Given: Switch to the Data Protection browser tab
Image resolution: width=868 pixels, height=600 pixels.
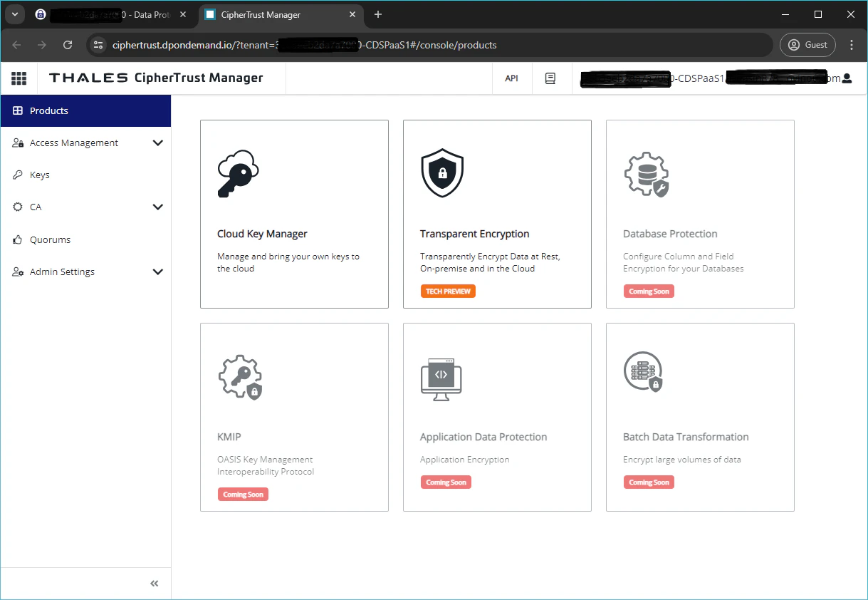Looking at the screenshot, I should point(112,14).
